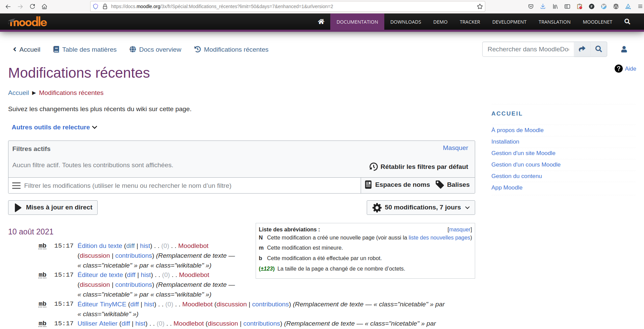View diff for Éditeur de texte

(131, 275)
